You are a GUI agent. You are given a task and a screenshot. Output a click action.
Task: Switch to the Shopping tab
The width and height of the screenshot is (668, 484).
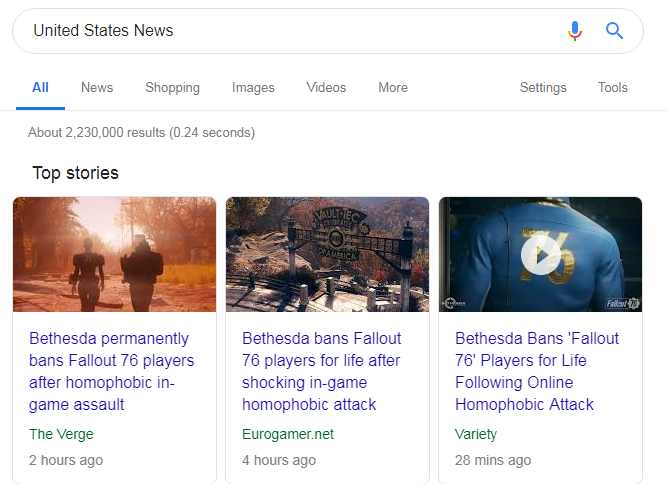(172, 87)
